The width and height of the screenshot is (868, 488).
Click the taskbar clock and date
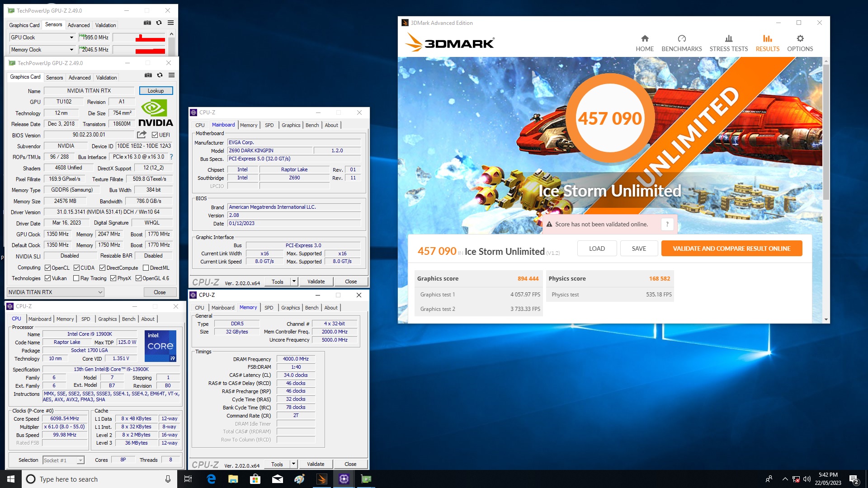(x=828, y=479)
